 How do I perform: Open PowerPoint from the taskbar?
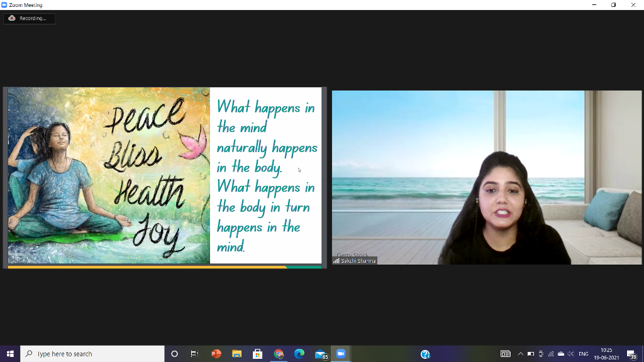(216, 354)
